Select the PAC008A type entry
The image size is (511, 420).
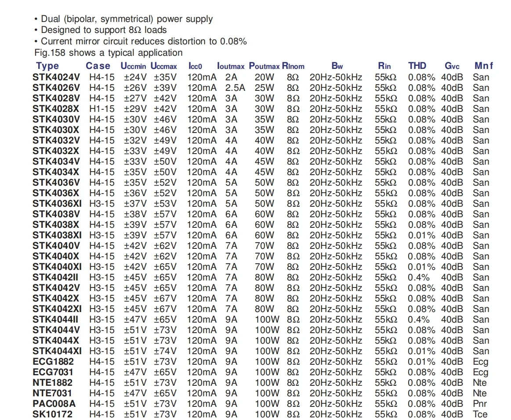pyautogui.click(x=54, y=404)
